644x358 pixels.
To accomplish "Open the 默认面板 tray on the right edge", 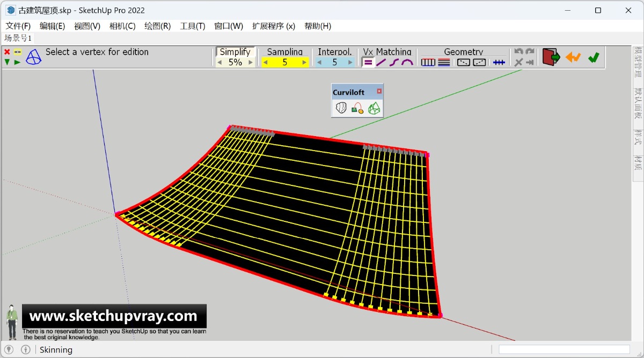I will [638, 95].
